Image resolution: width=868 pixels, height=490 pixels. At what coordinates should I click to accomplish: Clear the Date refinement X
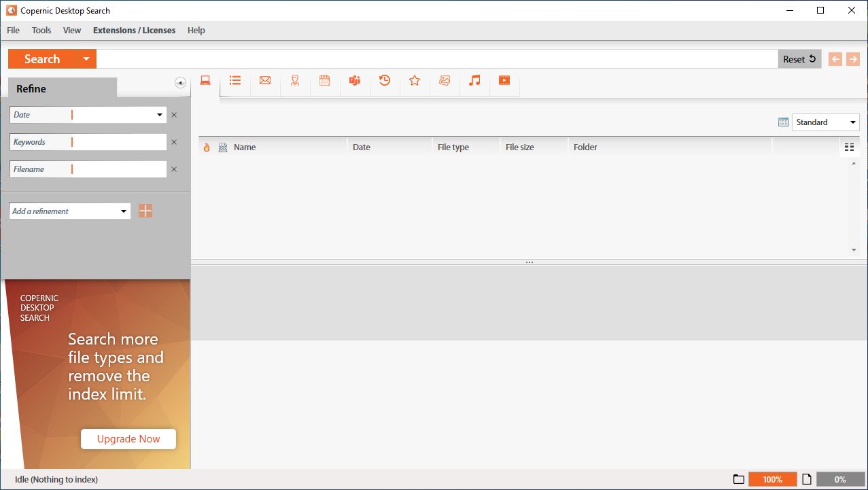tap(174, 115)
